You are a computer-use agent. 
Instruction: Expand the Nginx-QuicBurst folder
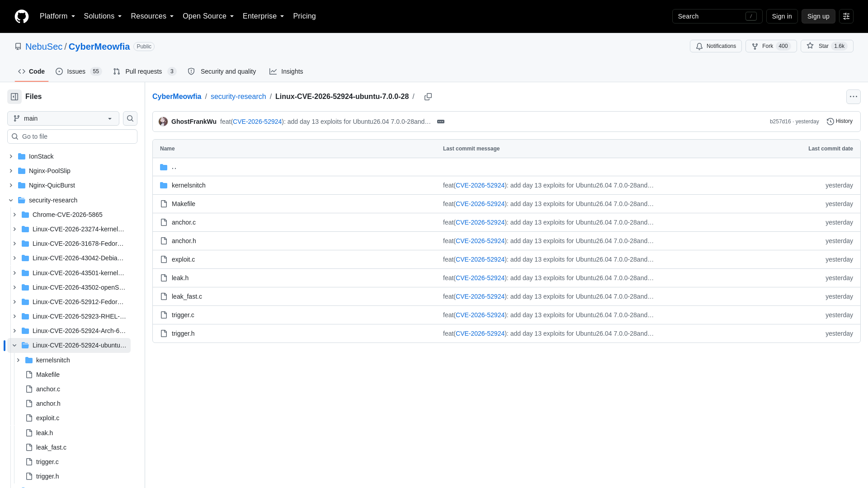point(11,185)
